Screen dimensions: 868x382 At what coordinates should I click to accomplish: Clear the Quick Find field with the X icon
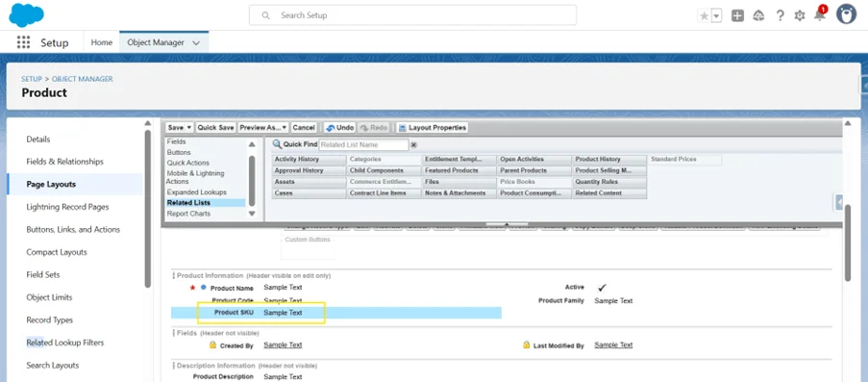point(413,145)
